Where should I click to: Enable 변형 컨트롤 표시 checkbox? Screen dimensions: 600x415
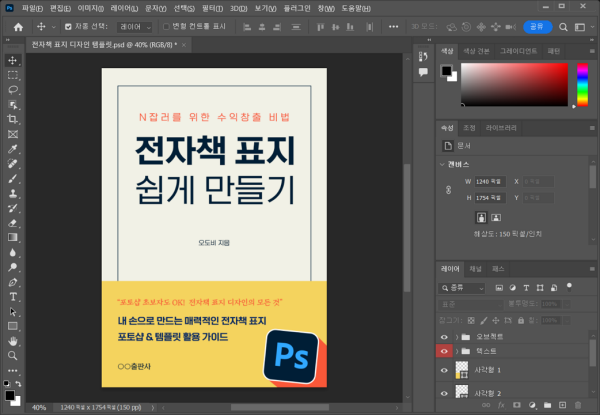pyautogui.click(x=164, y=27)
